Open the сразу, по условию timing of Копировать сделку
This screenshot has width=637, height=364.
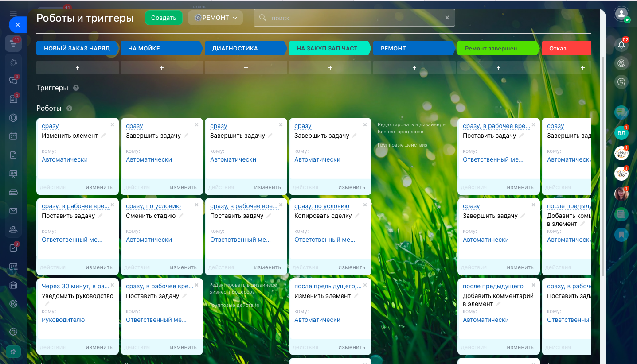click(322, 206)
